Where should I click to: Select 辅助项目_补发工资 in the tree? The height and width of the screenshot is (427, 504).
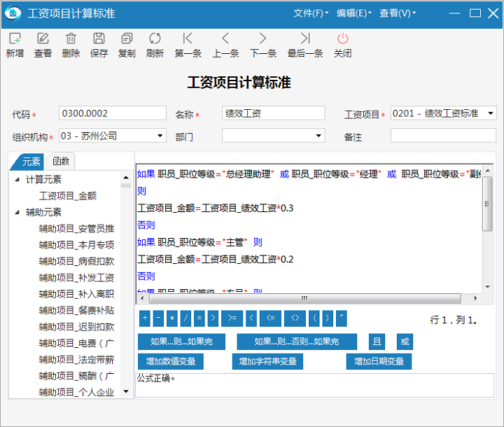point(76,277)
